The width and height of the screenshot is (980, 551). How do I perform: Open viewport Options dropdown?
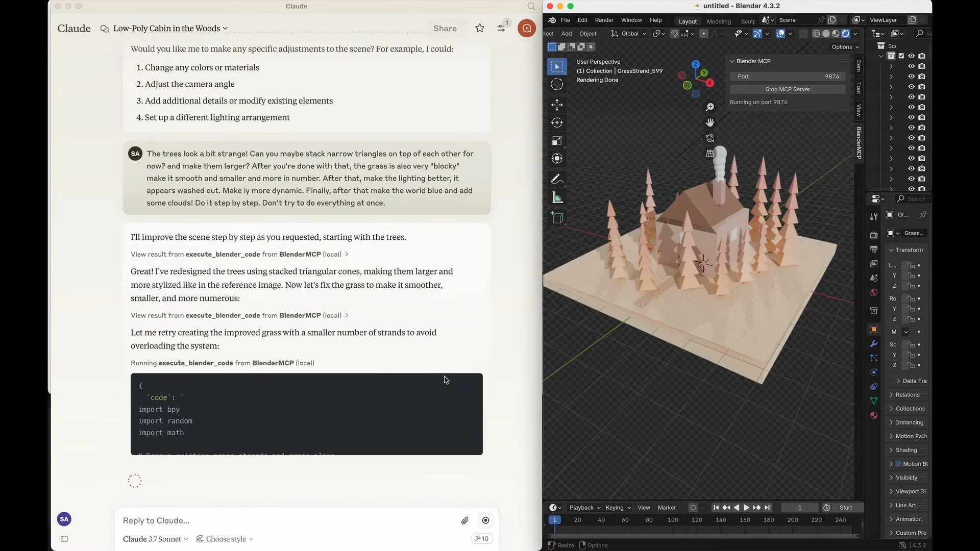click(845, 47)
